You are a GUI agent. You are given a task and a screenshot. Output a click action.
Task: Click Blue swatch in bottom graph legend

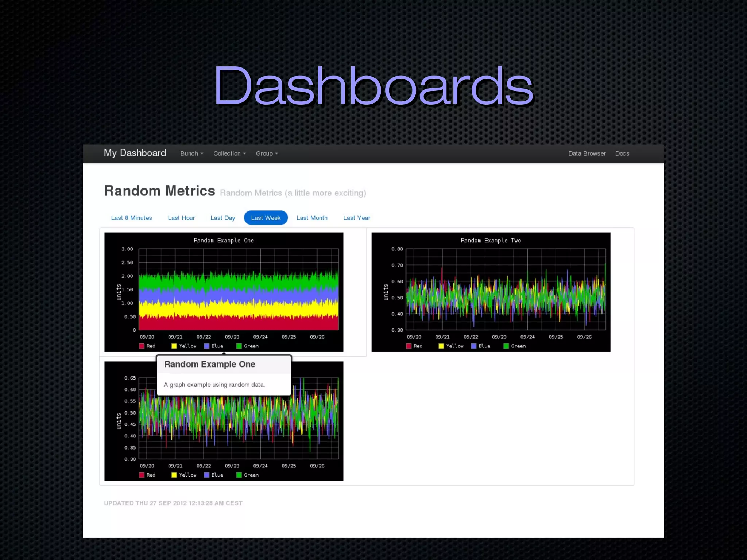click(206, 475)
